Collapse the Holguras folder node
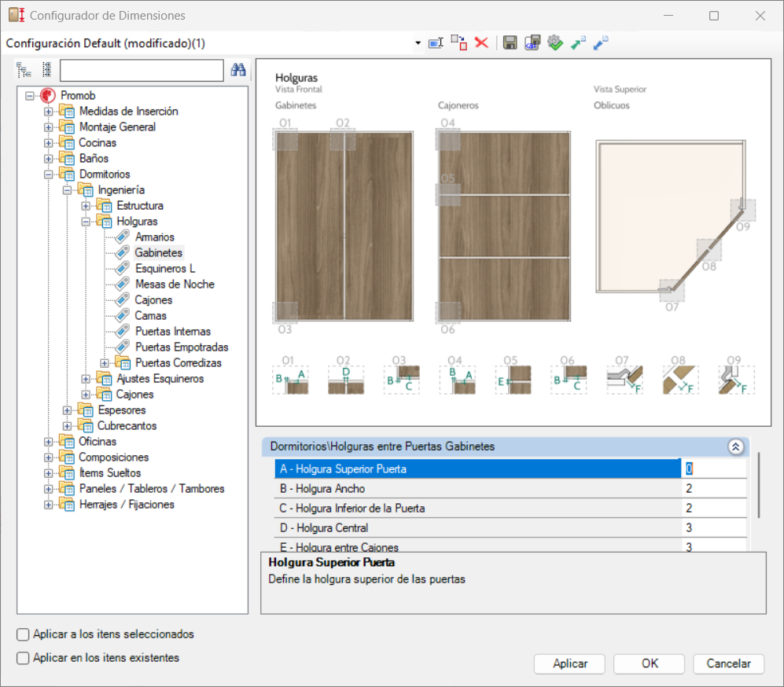The image size is (784, 687). (x=86, y=222)
